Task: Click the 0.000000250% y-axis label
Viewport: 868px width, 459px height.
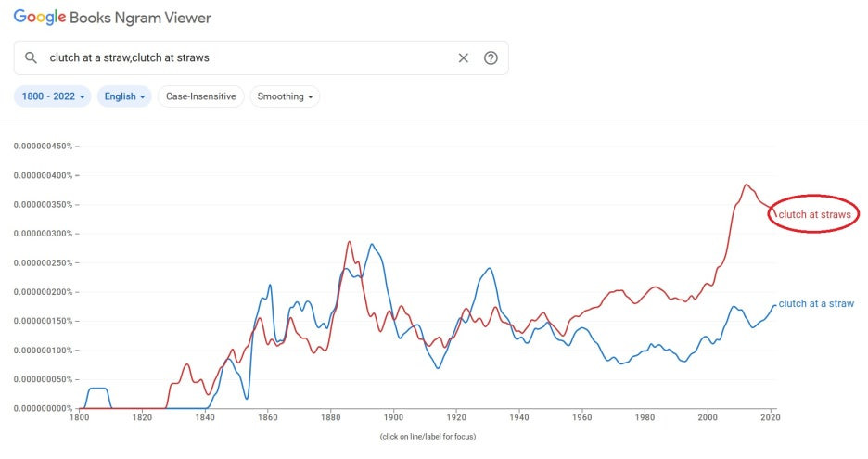Action: click(x=44, y=263)
